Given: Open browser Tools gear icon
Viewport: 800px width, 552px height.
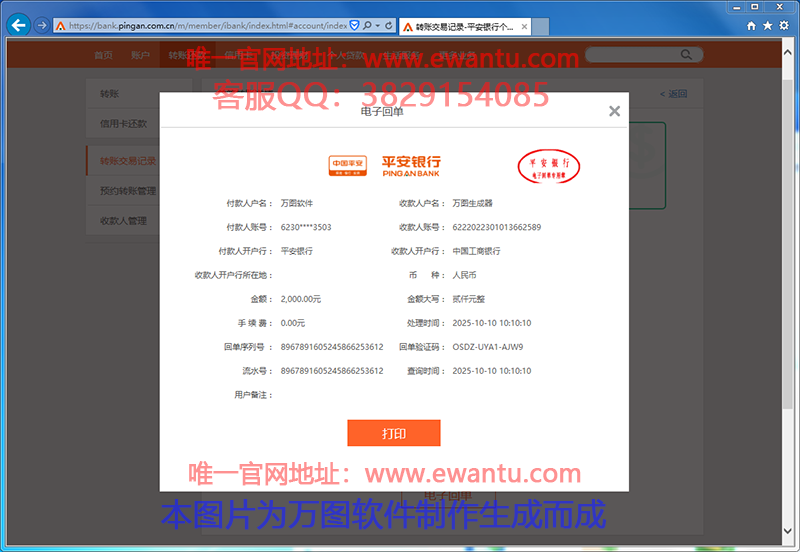Looking at the screenshot, I should coord(784,26).
